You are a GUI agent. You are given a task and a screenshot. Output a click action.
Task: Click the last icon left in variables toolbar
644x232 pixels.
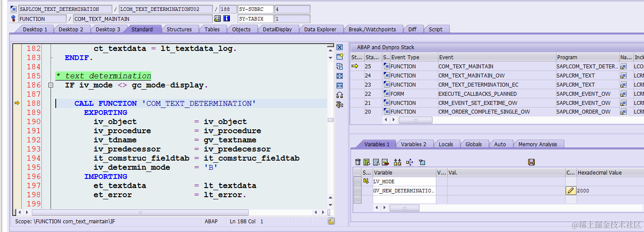[421, 162]
